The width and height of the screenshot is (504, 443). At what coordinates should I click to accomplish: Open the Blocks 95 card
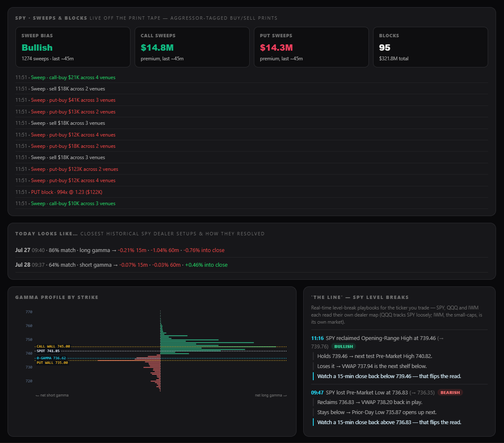point(430,47)
